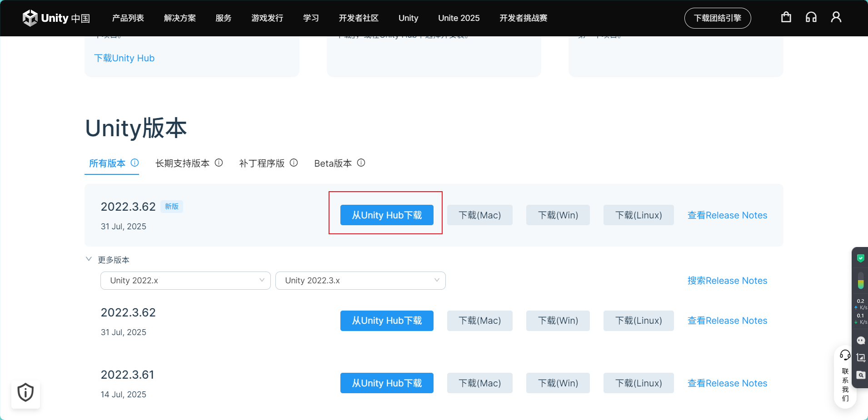Click the 0.1 K/s download speed reading
The width and height of the screenshot is (868, 420).
pos(861,319)
